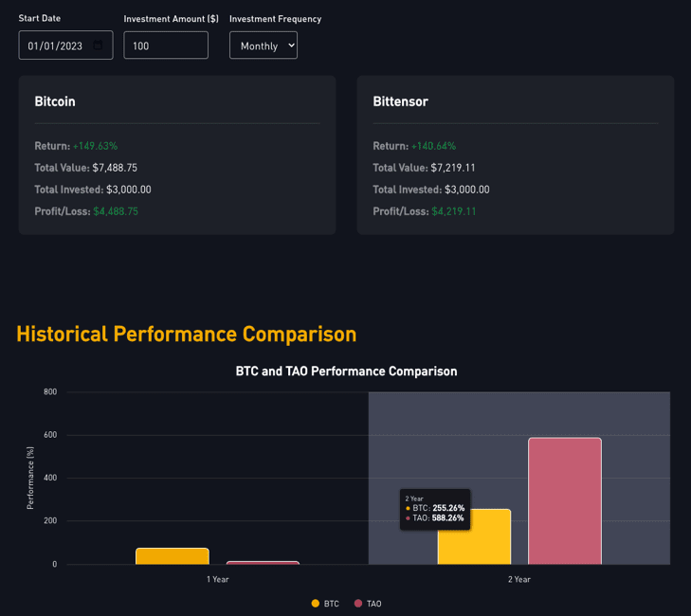Click the yellow BTC 2 Year bar

(x=474, y=537)
